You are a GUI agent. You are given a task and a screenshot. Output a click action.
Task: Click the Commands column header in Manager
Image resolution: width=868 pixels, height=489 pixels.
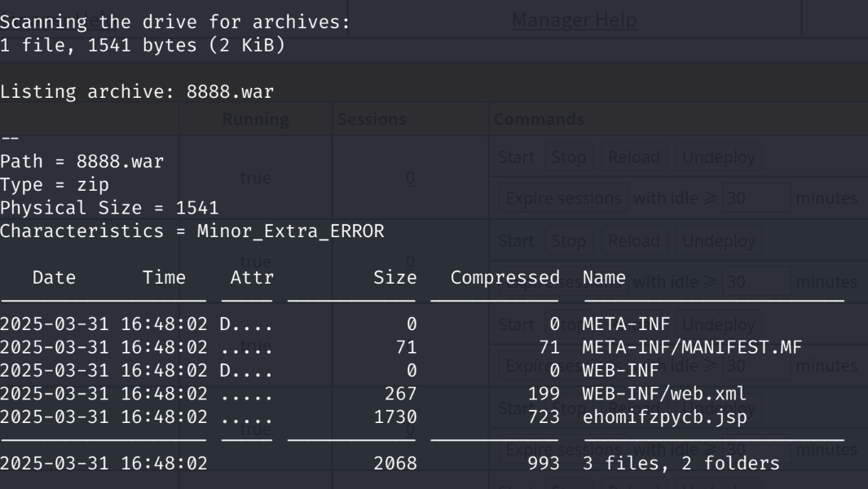click(539, 120)
